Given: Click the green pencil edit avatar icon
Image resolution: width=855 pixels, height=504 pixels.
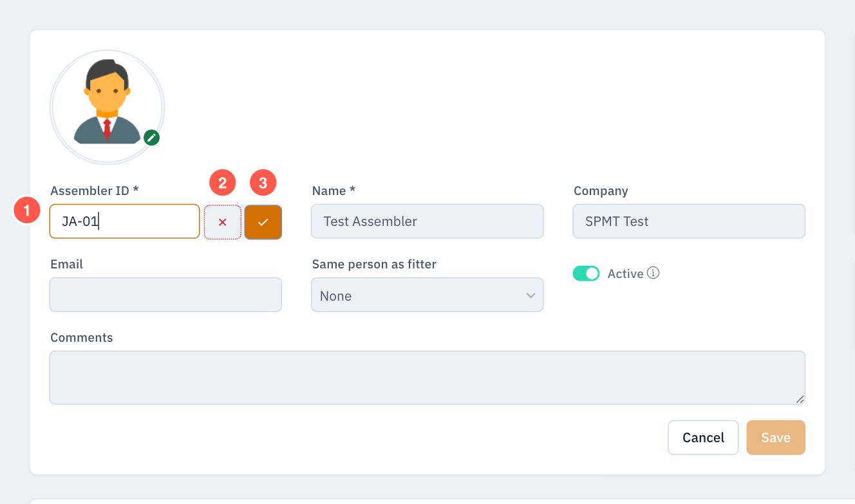Looking at the screenshot, I should point(151,137).
